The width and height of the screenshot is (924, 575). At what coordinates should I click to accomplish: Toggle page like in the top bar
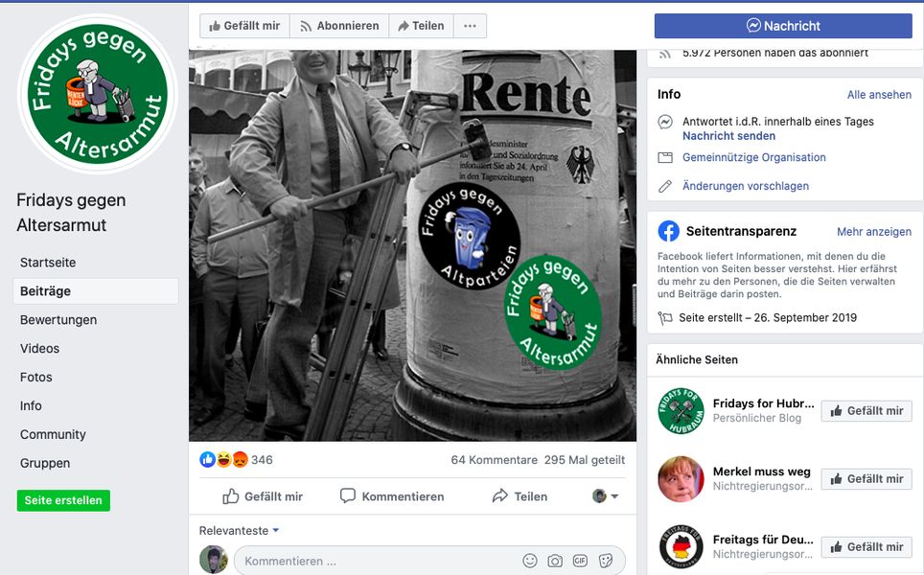[244, 26]
